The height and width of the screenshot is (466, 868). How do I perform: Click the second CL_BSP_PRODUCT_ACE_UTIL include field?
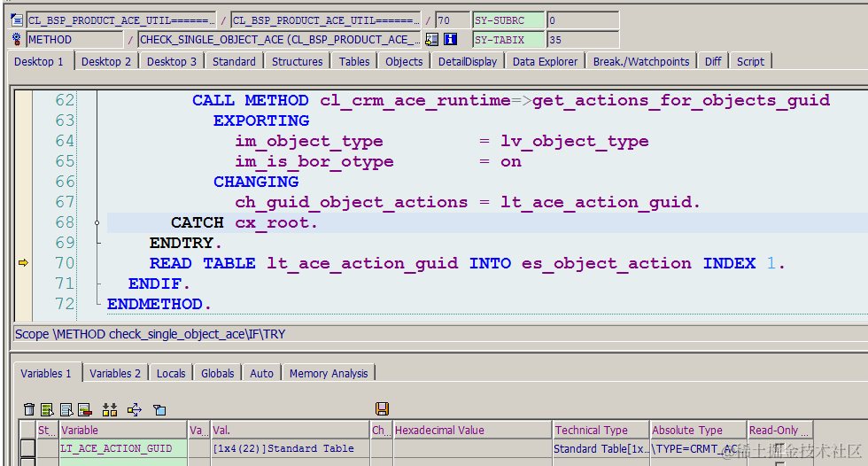point(326,20)
